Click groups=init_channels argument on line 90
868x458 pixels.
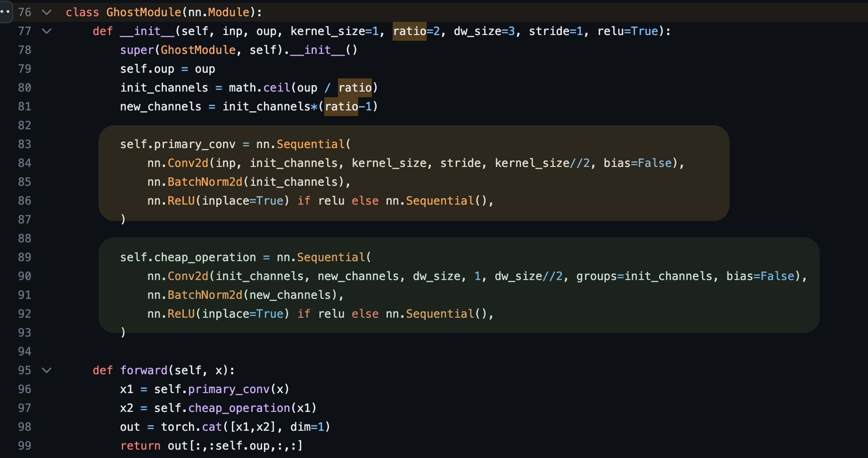point(644,276)
